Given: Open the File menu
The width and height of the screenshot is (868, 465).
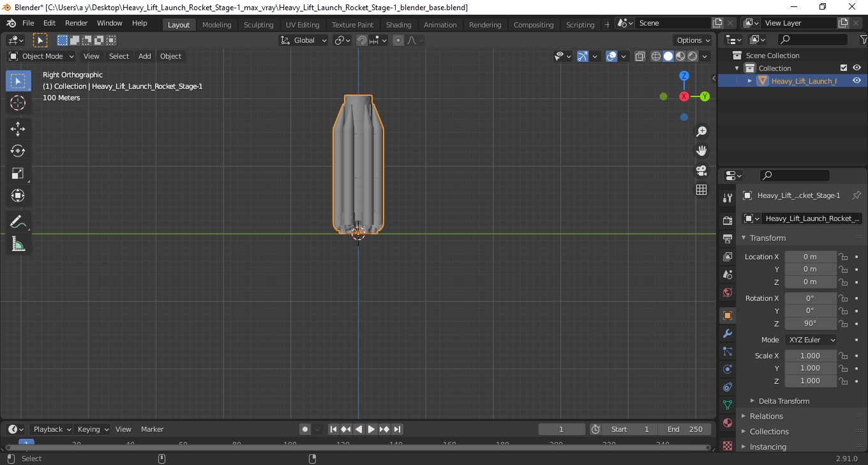Looking at the screenshot, I should pos(28,23).
